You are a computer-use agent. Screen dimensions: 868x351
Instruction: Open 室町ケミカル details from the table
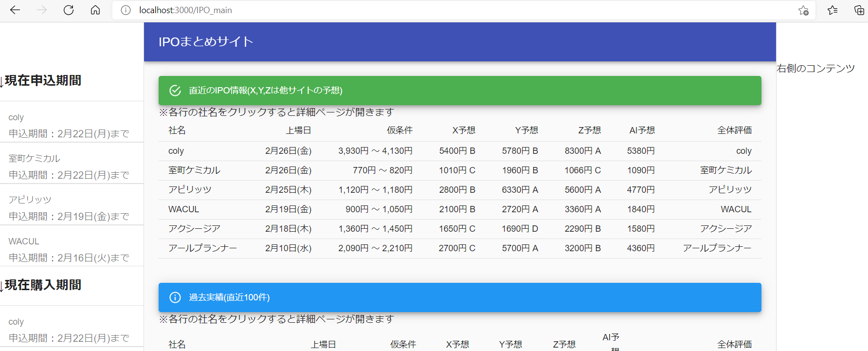coord(194,170)
